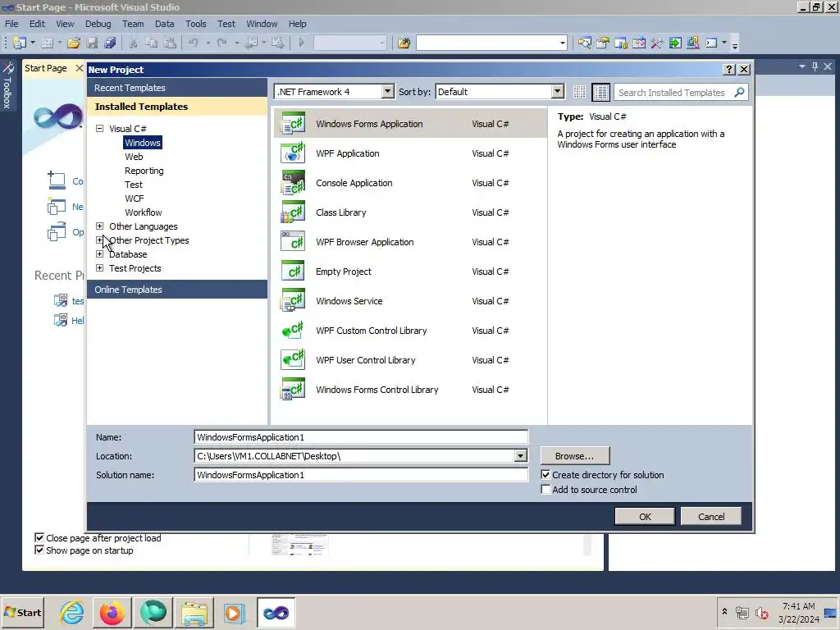
Task: Click the Browse... button
Action: pos(575,456)
